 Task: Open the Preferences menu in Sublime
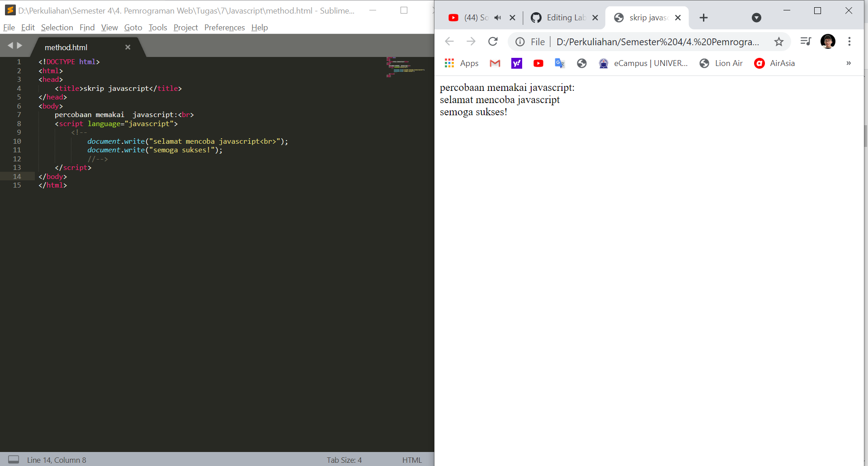[x=224, y=28]
